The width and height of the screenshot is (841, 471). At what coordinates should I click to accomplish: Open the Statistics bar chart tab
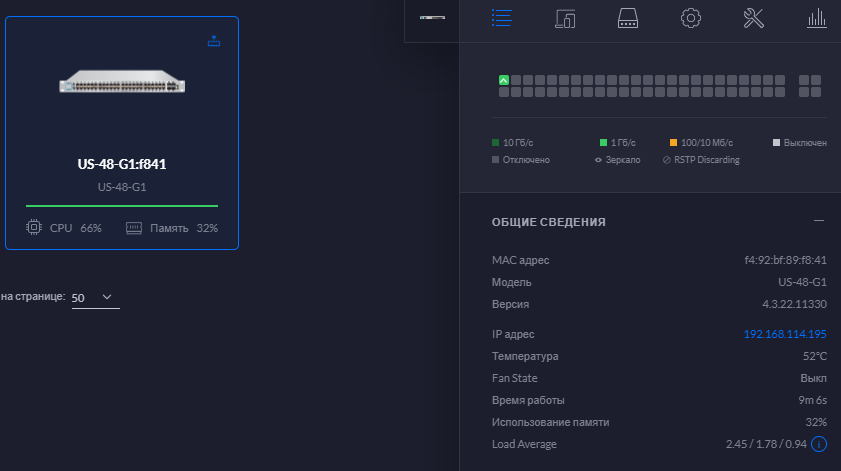point(817,18)
